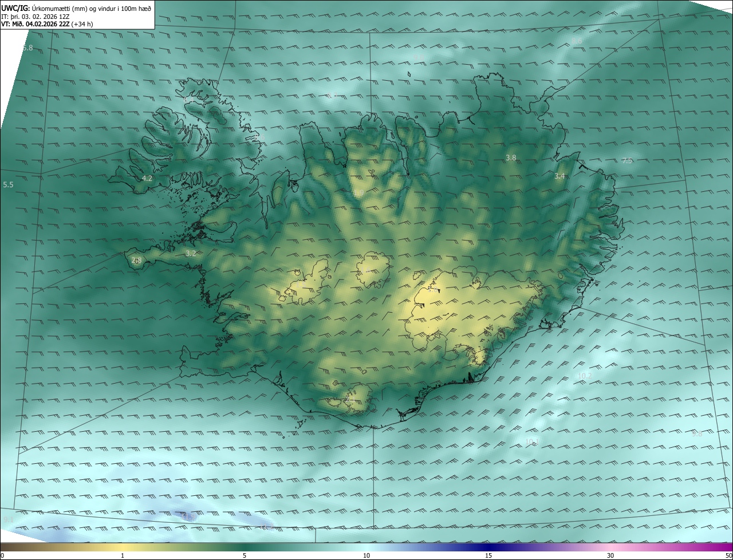Click the "UWC/IG: Úrkomumætti (mm)" map title
The height and width of the screenshot is (560, 733).
coord(76,8)
